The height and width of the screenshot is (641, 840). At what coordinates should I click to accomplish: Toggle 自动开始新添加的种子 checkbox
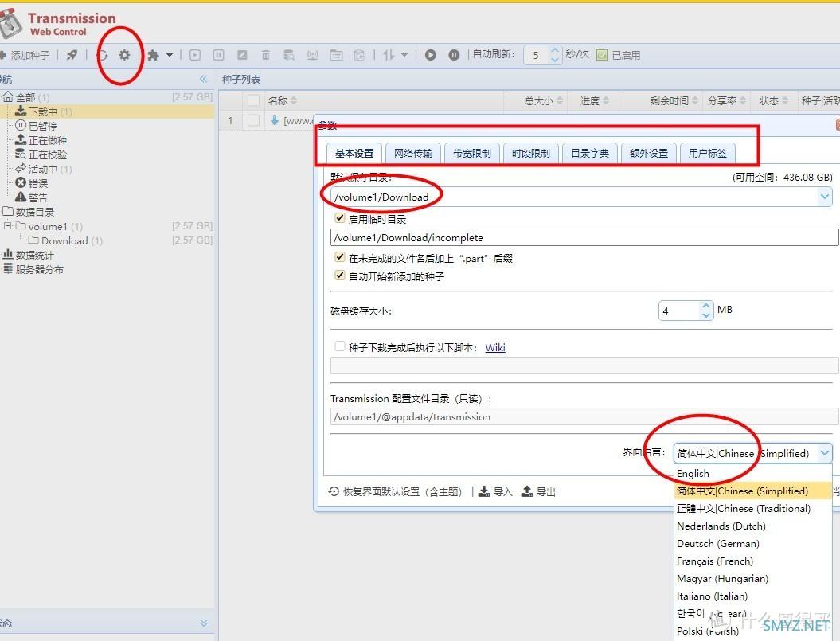[x=340, y=276]
